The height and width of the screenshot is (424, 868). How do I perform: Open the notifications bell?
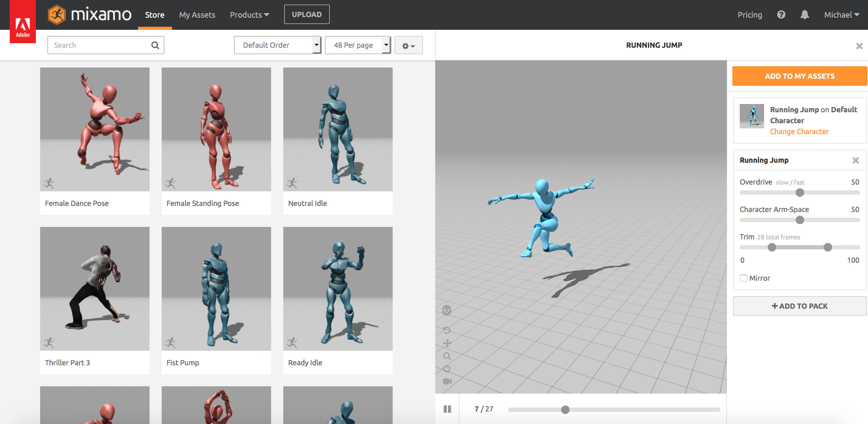tap(805, 15)
